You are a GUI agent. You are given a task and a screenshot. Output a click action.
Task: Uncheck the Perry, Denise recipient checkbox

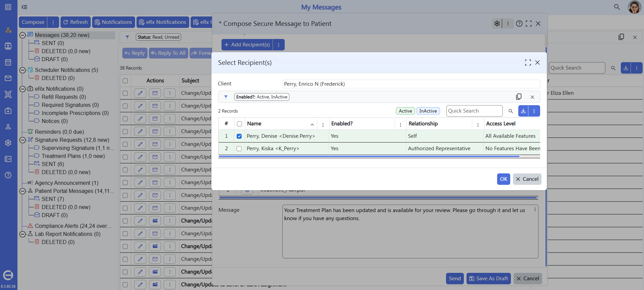coord(239,136)
